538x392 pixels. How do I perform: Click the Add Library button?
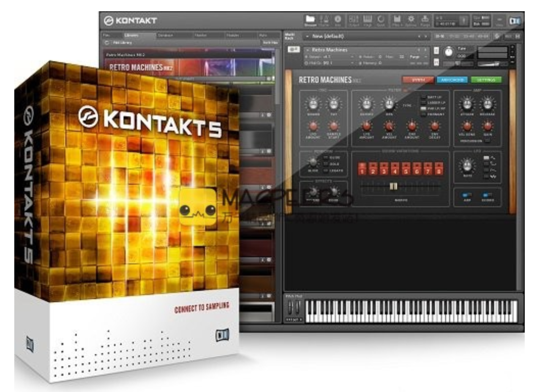pos(123,42)
